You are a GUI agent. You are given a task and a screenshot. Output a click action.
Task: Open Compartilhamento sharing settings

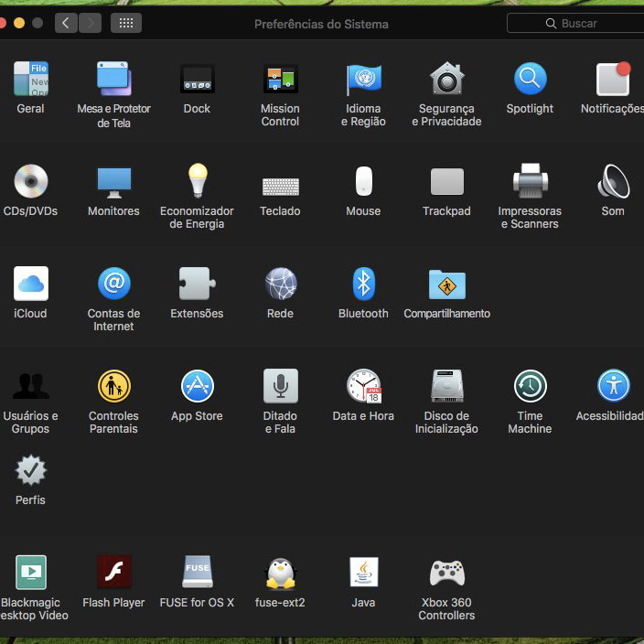coord(446,284)
